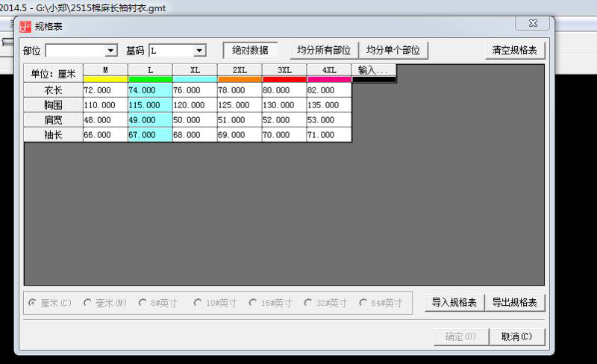The width and height of the screenshot is (597, 364).
Task: Click the orange swatch under 2XL
Action: point(240,79)
